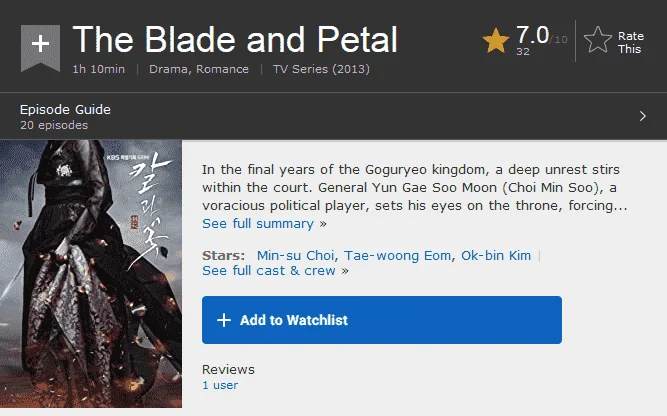
Task: Click the empty Rate This star
Action: [x=598, y=40]
